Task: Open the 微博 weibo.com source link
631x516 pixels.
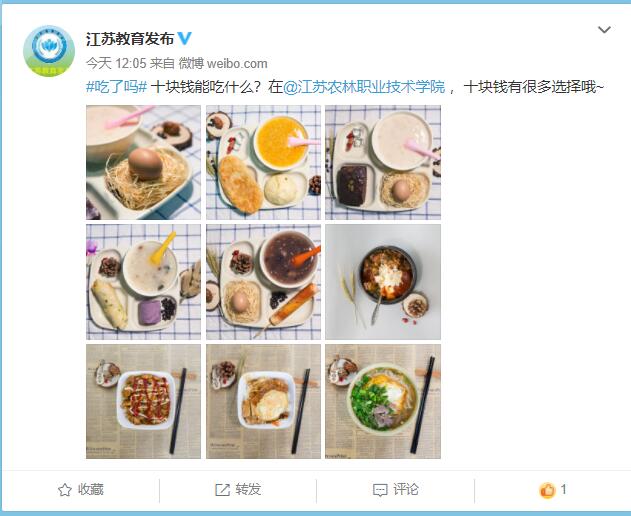Action: [223, 63]
